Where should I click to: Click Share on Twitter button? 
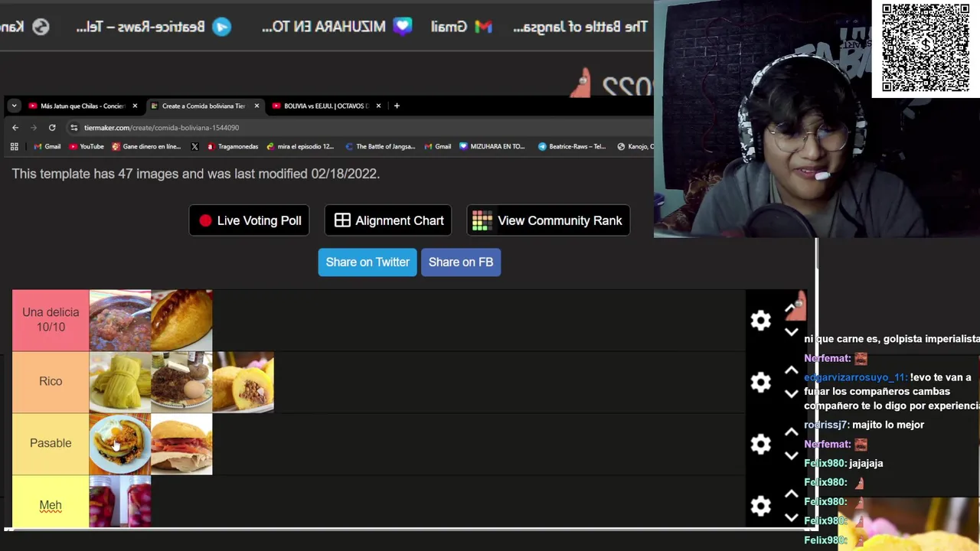coord(367,262)
